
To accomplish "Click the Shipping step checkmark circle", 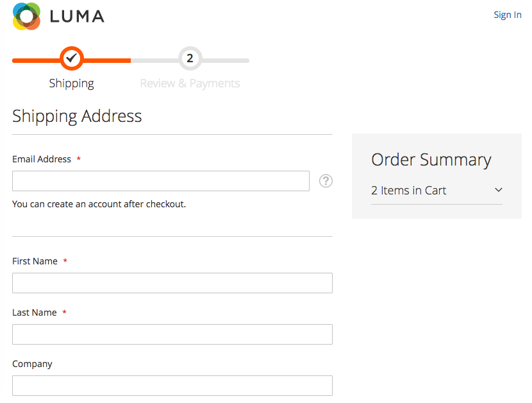I will click(72, 58).
